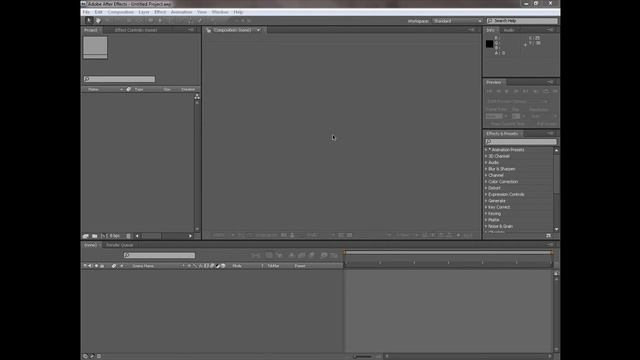640x360 pixels.
Task: Open the Effect menu
Action: (160, 12)
